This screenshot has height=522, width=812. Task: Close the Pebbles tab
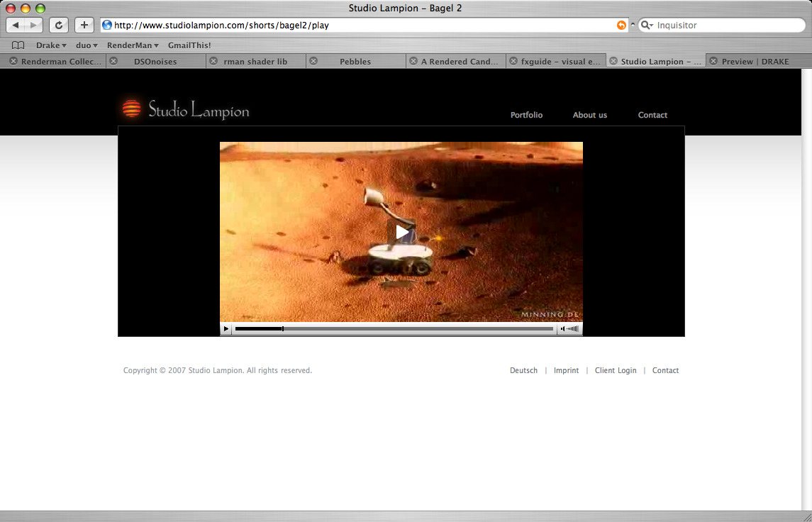[x=313, y=61]
